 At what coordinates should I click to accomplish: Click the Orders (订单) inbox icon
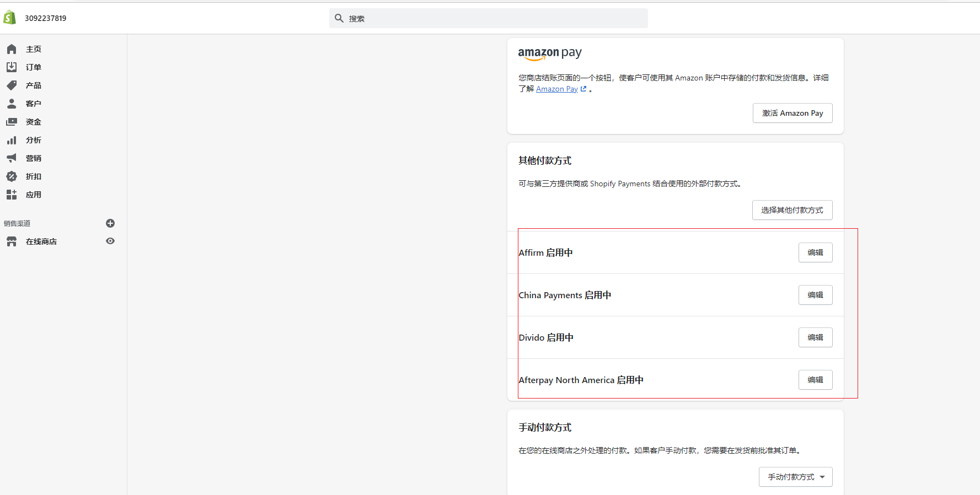click(x=12, y=67)
